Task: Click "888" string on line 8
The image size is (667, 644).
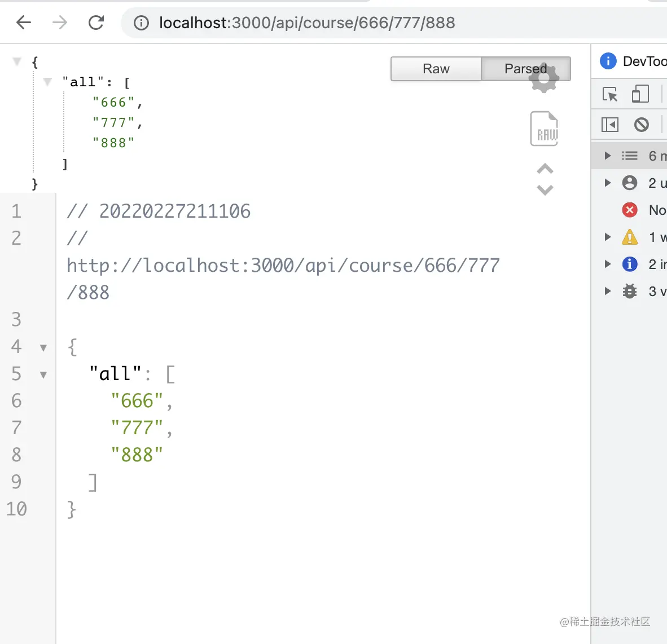Action: (x=137, y=455)
